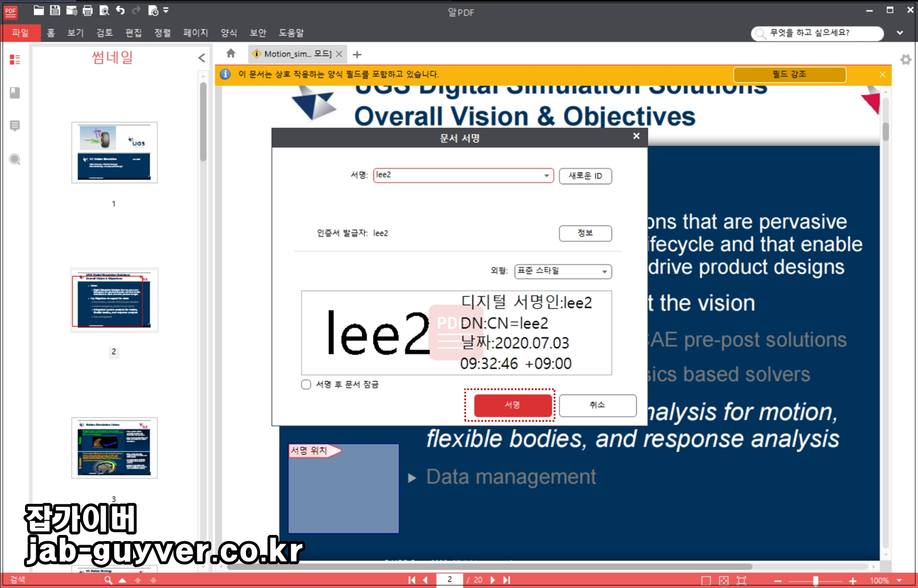Click the Open file folder icon
918x588 pixels.
point(39,10)
